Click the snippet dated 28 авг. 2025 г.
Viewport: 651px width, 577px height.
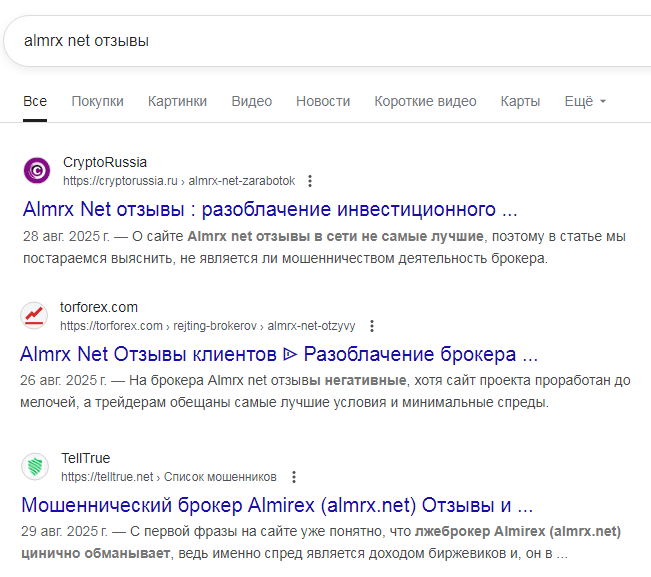pyautogui.click(x=324, y=247)
